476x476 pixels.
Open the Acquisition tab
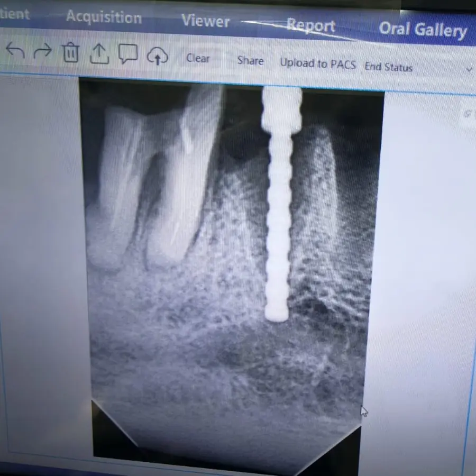coord(104,17)
